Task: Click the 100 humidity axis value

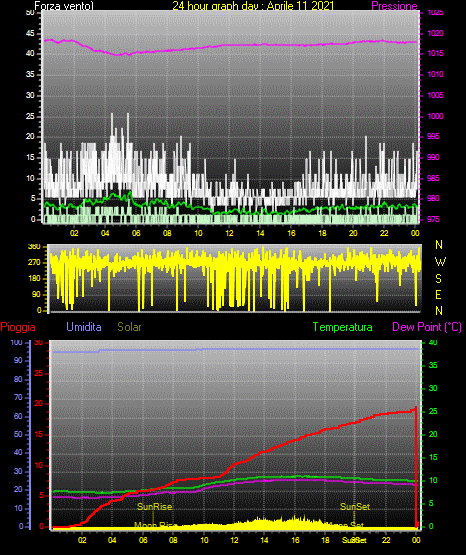Action: point(17,343)
